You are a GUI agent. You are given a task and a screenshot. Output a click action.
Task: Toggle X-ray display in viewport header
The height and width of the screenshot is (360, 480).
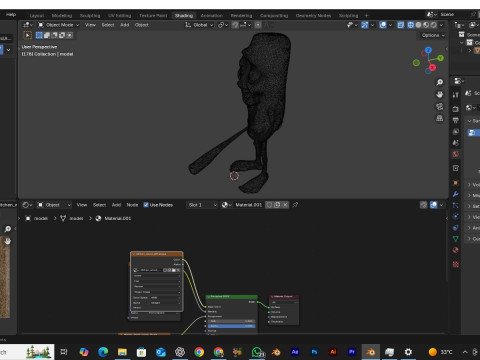401,25
